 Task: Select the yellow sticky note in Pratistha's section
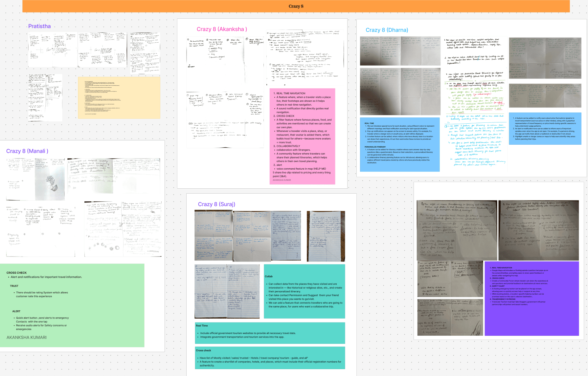click(119, 98)
